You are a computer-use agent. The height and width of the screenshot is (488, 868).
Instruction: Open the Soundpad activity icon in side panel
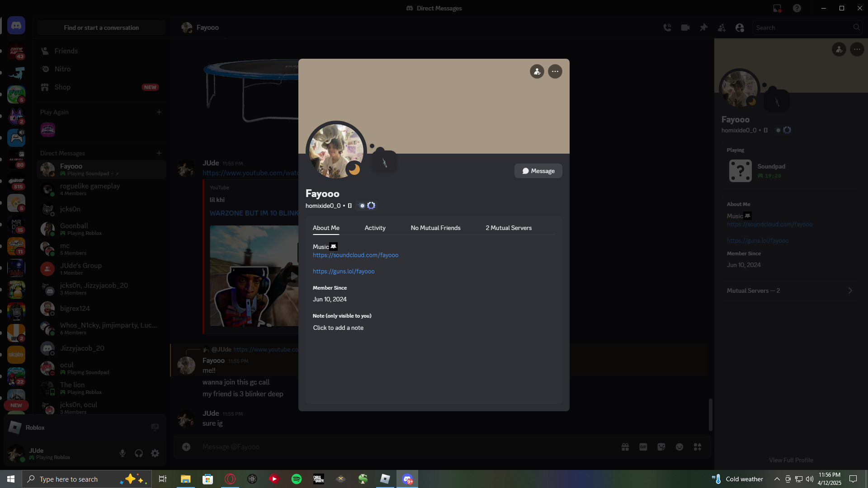(741, 171)
